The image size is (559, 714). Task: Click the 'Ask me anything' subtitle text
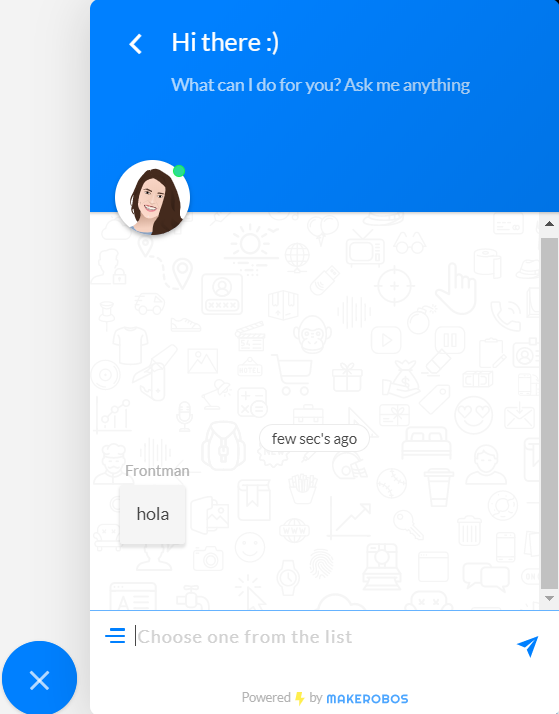coord(407,85)
